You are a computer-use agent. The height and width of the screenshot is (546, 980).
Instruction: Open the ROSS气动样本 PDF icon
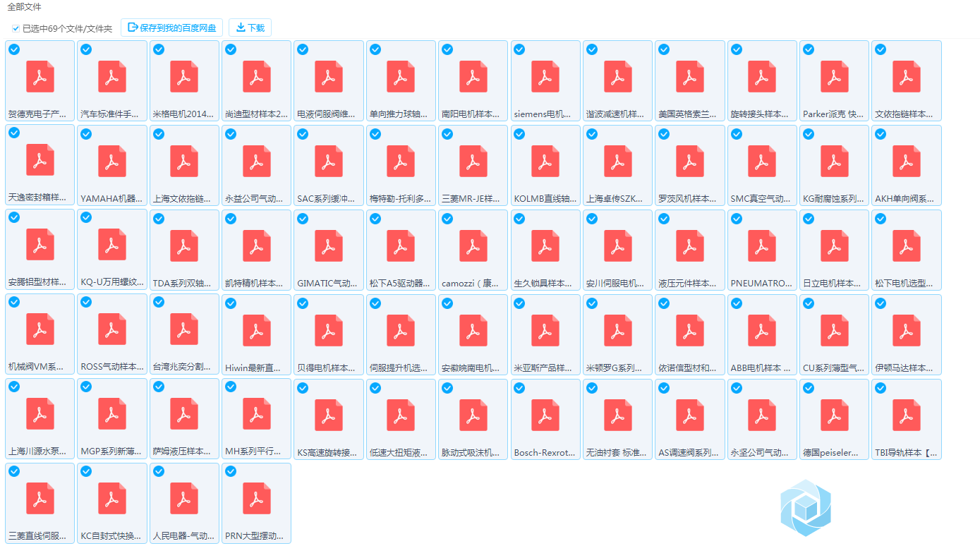coord(112,330)
